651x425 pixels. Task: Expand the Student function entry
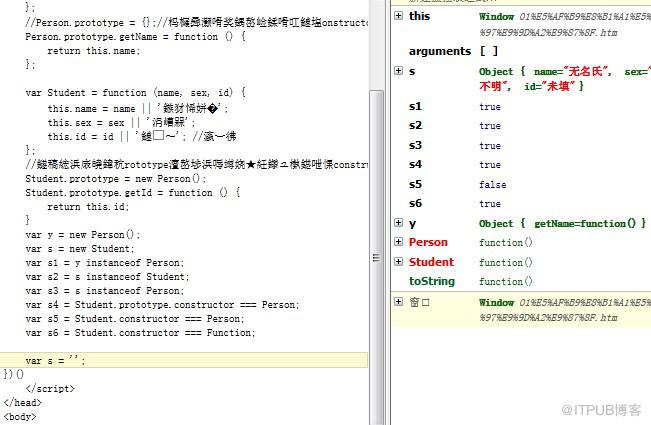pyautogui.click(x=399, y=261)
